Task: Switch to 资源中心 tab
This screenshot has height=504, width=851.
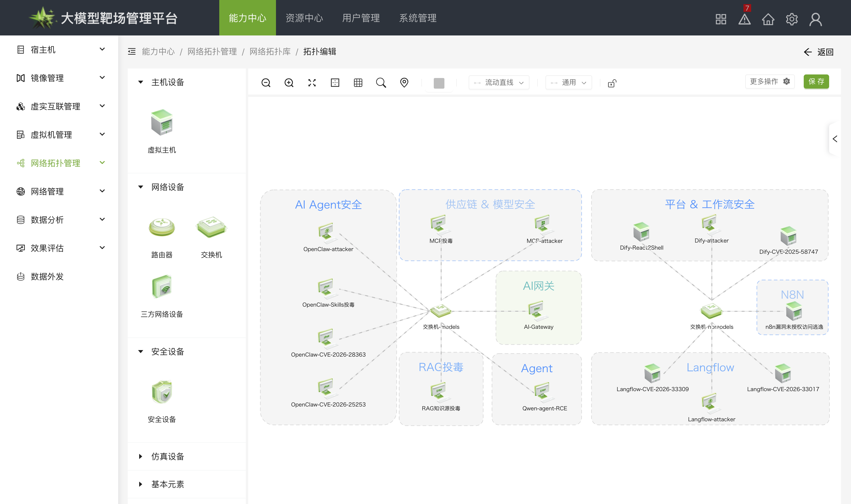Action: click(x=304, y=18)
